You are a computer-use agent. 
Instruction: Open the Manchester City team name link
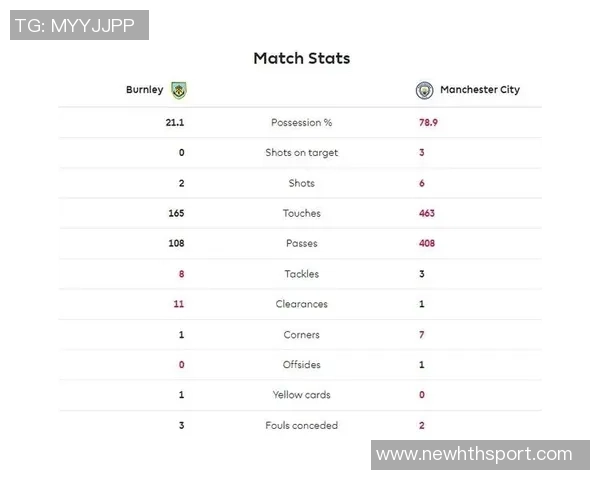click(x=481, y=90)
